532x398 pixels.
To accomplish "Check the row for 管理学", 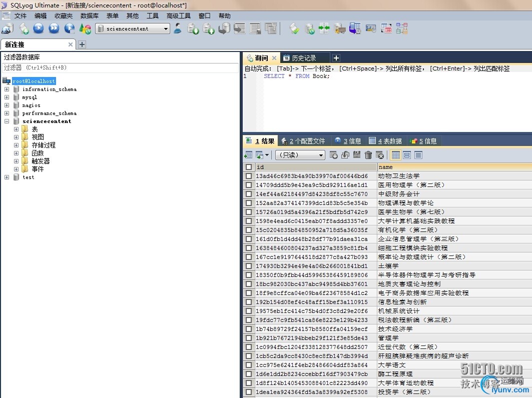I will tap(249, 338).
